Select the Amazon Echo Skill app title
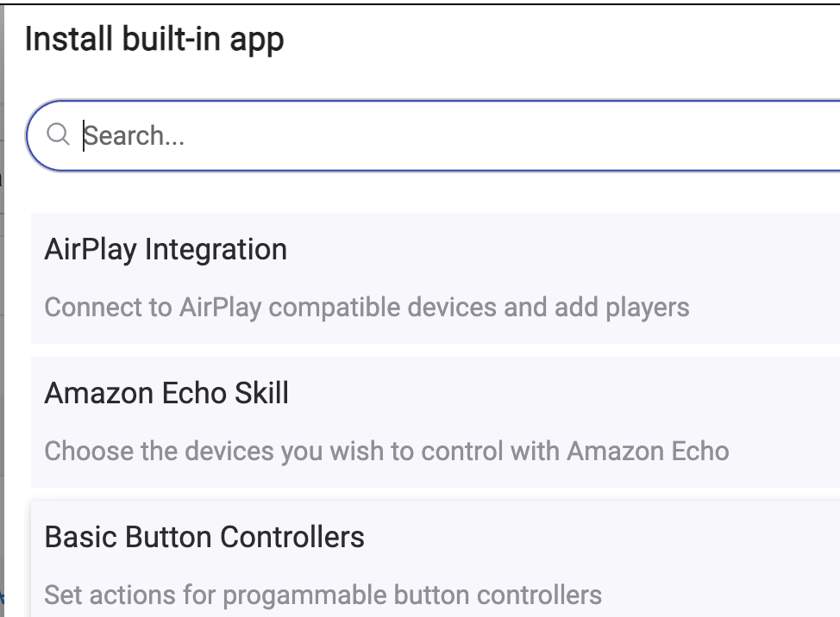840x617 pixels. (x=166, y=393)
